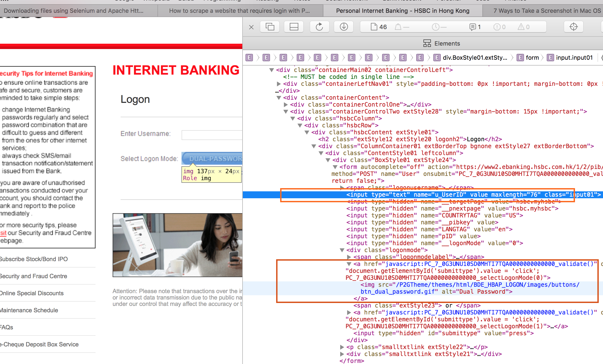Select hidden input __logonMode line
Screen dimensions: 603x364
click(x=435, y=243)
